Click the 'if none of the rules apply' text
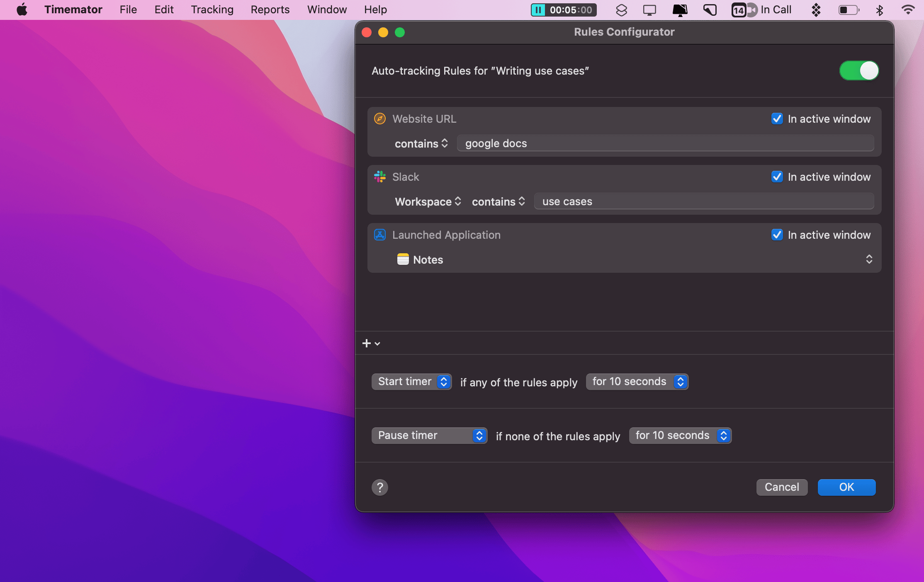924x582 pixels. click(558, 436)
